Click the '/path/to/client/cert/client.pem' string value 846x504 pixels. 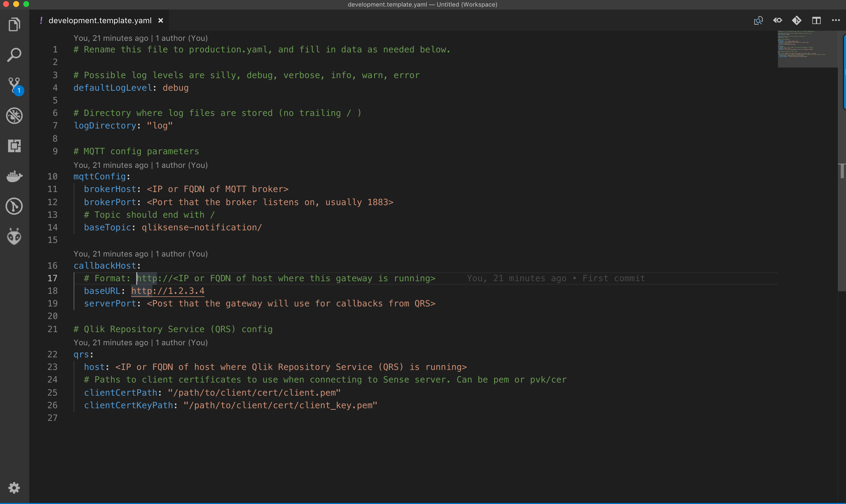click(x=254, y=393)
